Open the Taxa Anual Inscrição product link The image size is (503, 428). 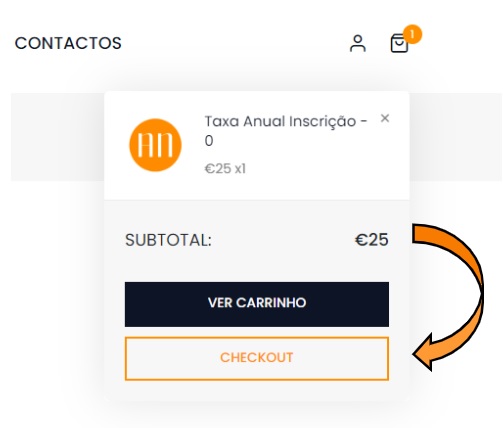pos(286,131)
